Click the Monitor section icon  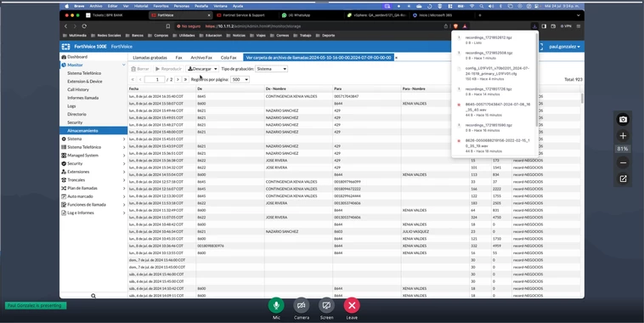point(64,65)
